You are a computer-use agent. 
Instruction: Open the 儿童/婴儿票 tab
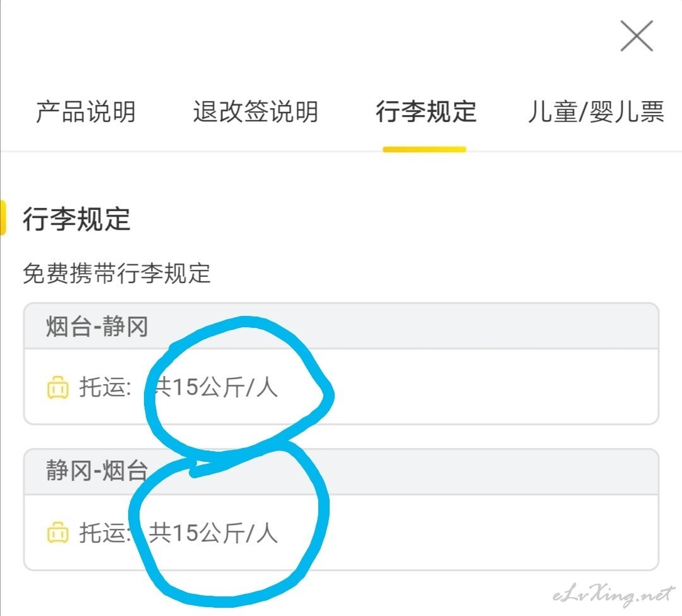[596, 112]
